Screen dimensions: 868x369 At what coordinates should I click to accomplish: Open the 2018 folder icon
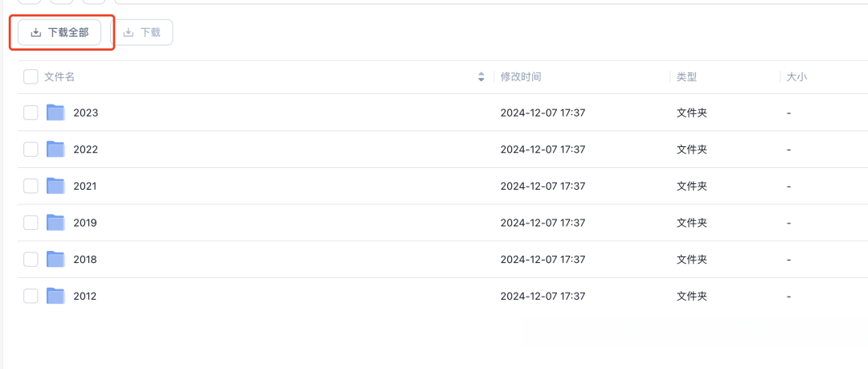point(55,260)
